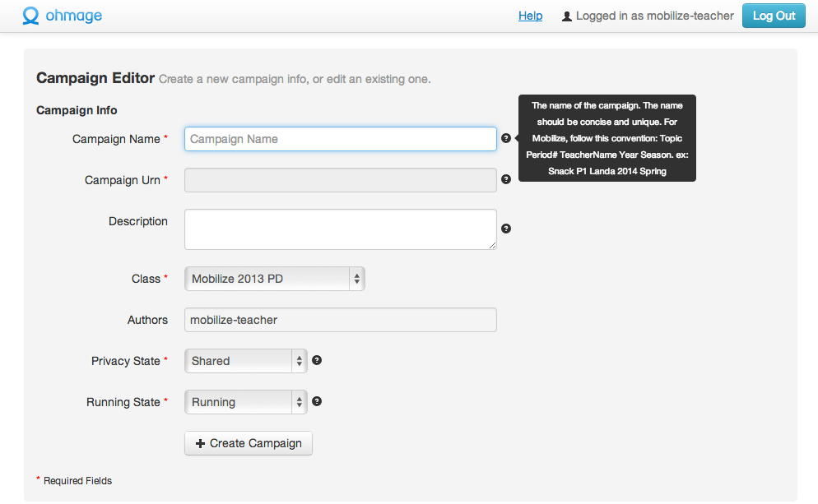Open the Privacy State dropdown set to Shared

click(246, 361)
